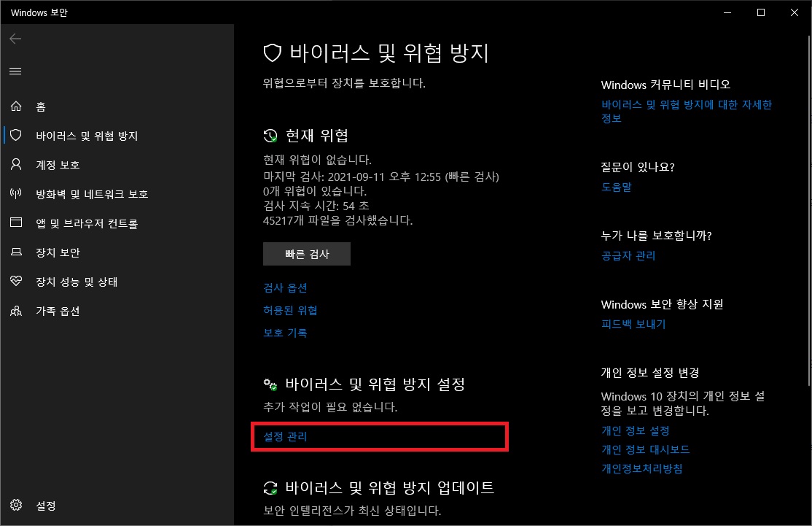Open the 개인 정보 대시보드 link

click(645, 449)
